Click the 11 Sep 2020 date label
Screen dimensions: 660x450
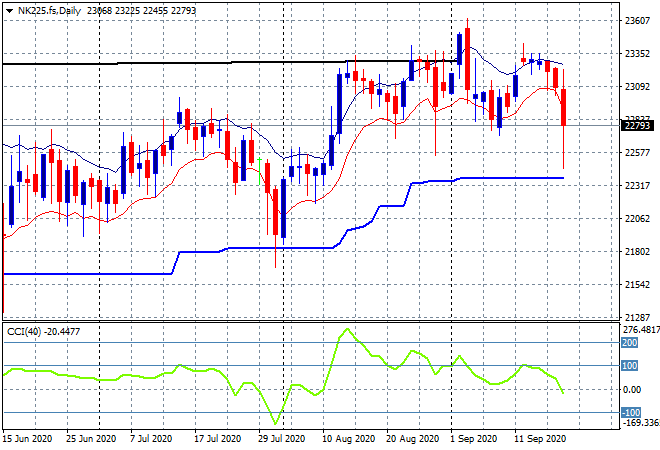click(x=540, y=439)
